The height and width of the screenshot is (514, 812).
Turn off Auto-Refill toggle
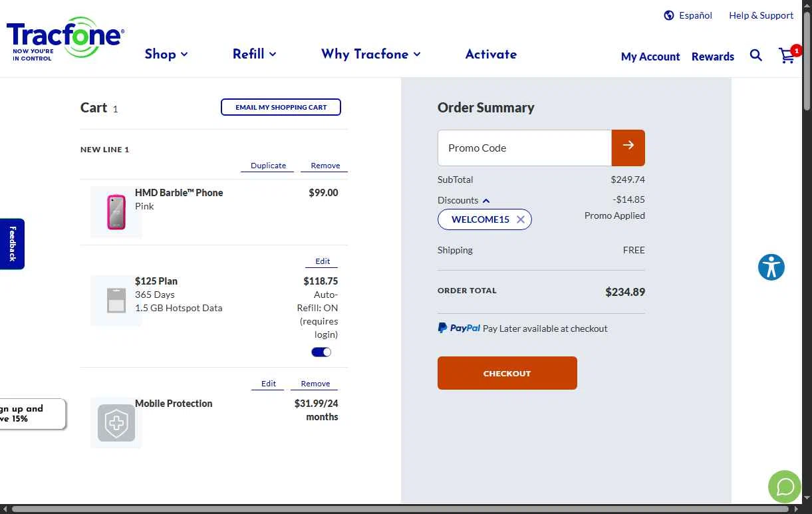pos(321,352)
